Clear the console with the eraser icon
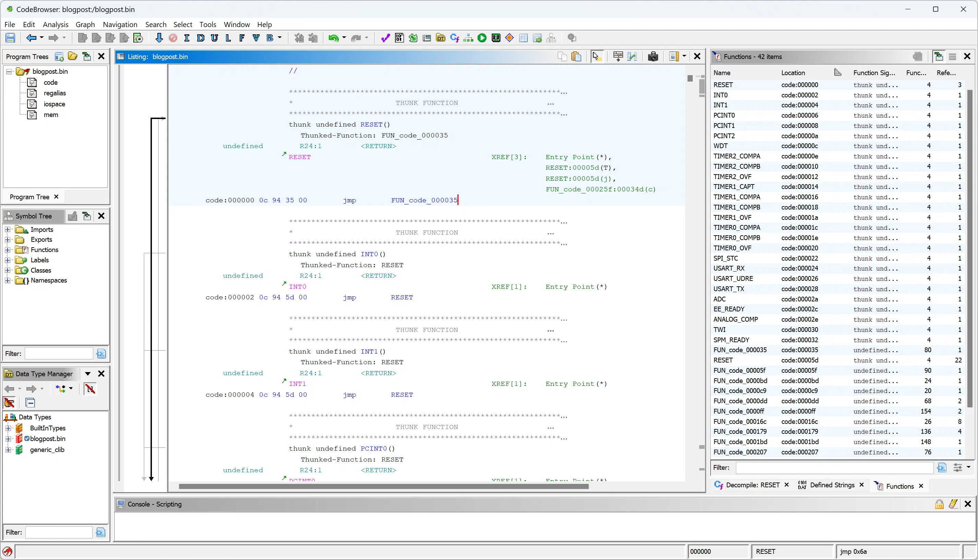The image size is (978, 560). 953,504
